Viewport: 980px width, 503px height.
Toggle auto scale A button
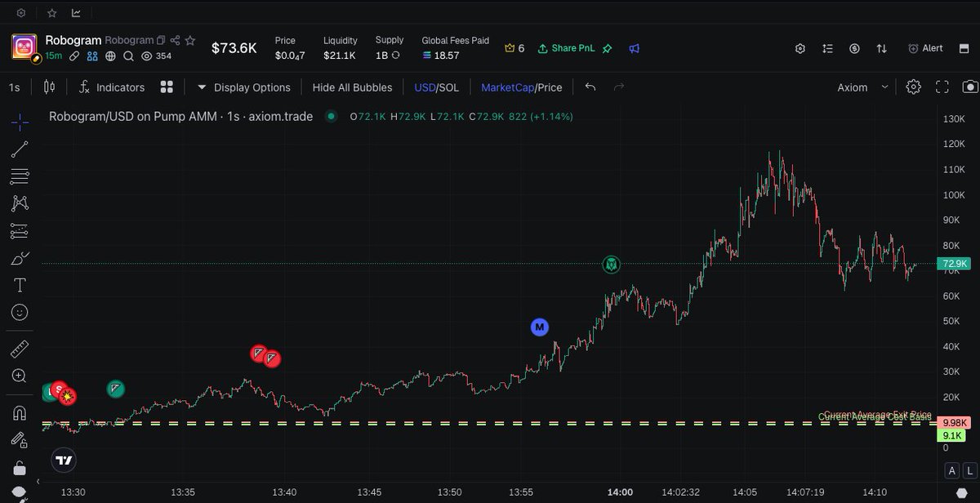952,470
